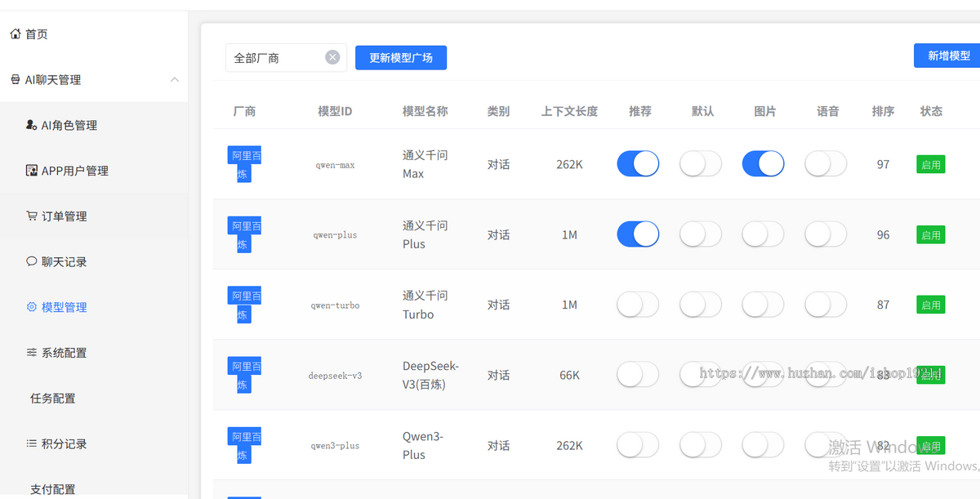980x499 pixels.
Task: Enable 推荐 switch for deepseek-v3
Action: [638, 375]
